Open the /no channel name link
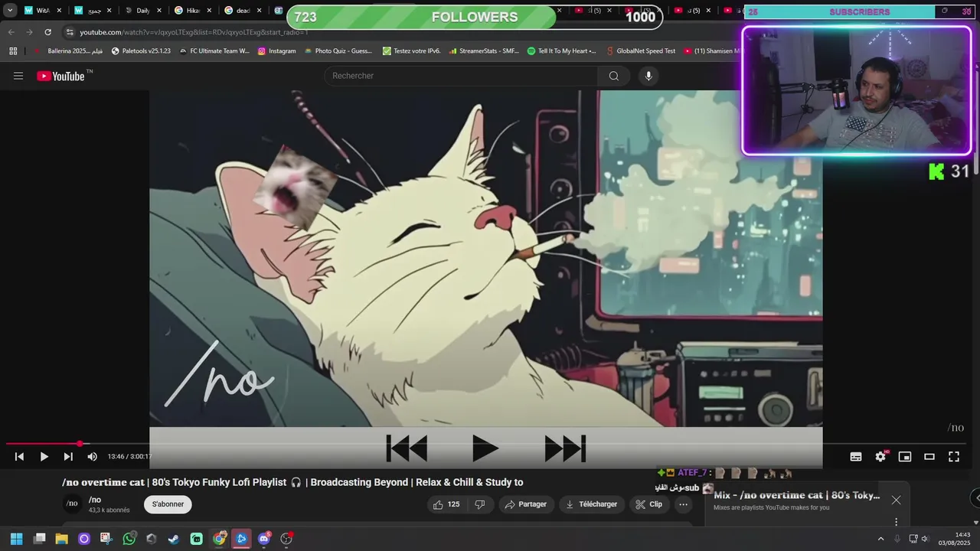 (95, 500)
